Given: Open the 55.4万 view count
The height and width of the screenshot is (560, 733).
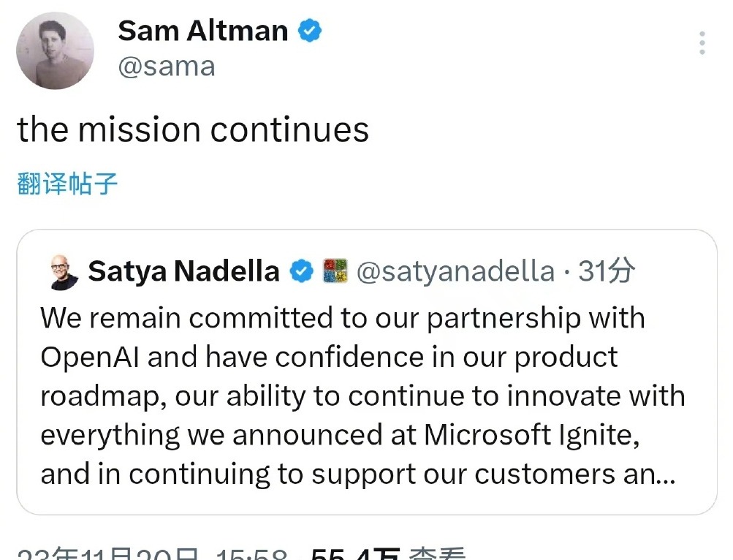Looking at the screenshot, I should 356,553.
